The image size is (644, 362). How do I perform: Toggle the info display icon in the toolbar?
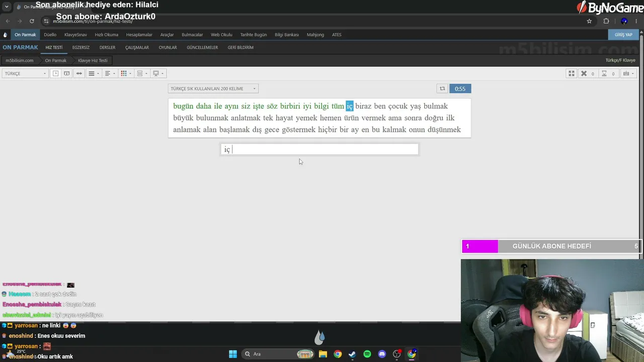(66, 73)
